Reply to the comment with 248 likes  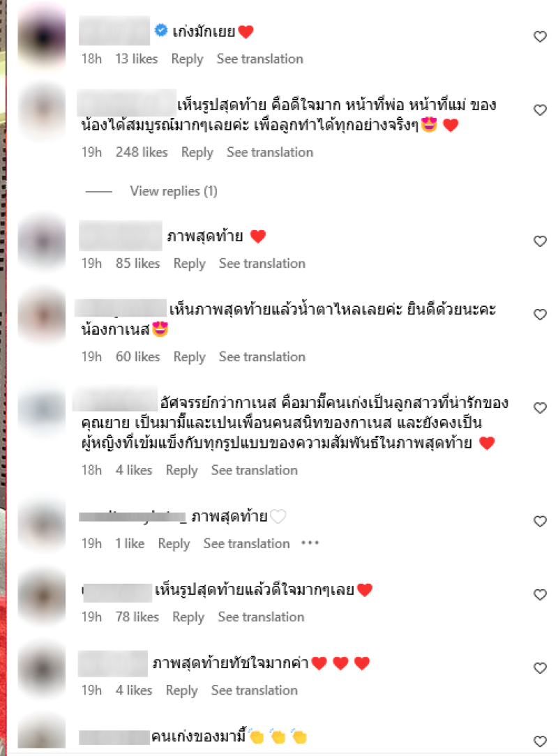197,152
